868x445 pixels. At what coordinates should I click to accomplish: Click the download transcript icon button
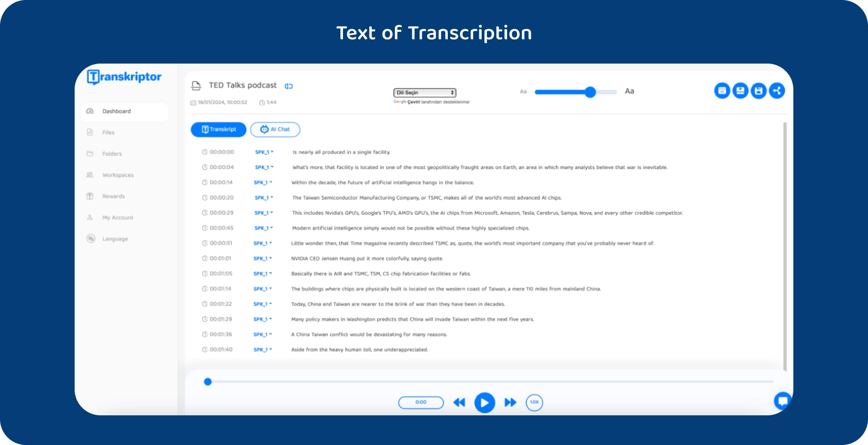[x=740, y=91]
